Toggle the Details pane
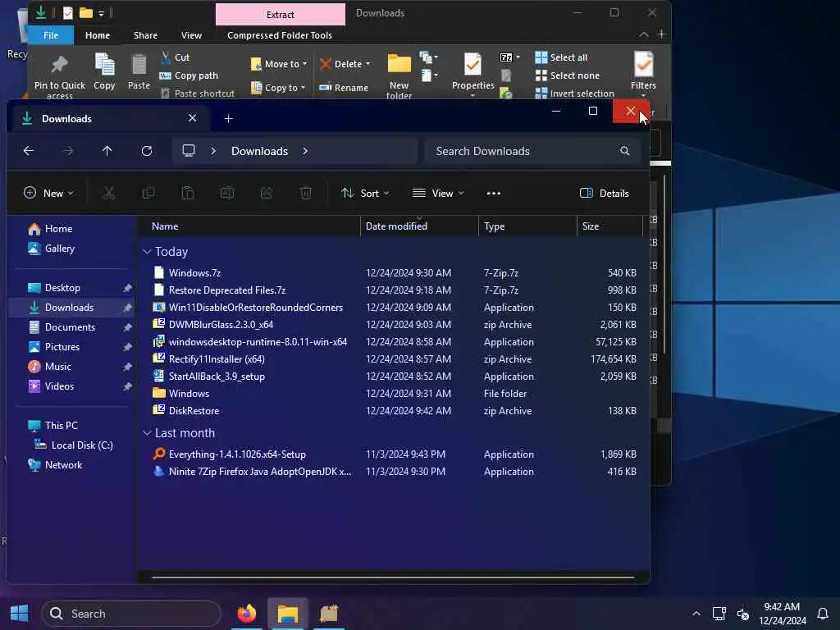The height and width of the screenshot is (630, 840). (605, 193)
